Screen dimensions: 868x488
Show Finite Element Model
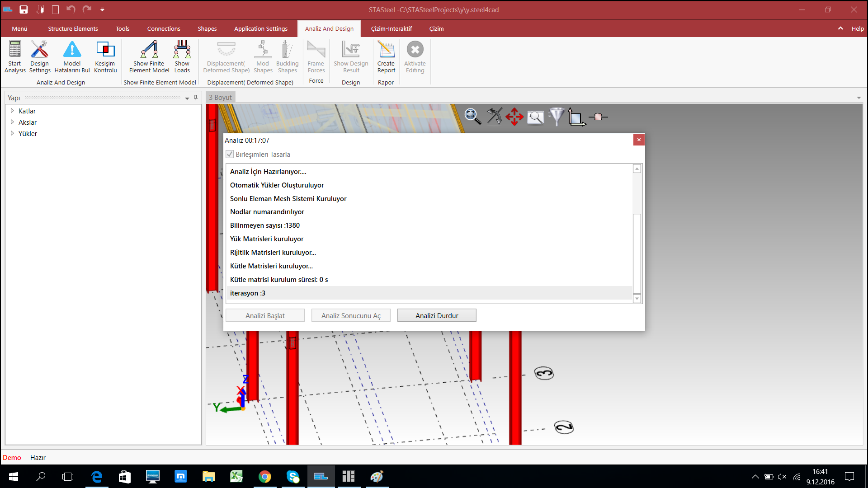point(149,50)
